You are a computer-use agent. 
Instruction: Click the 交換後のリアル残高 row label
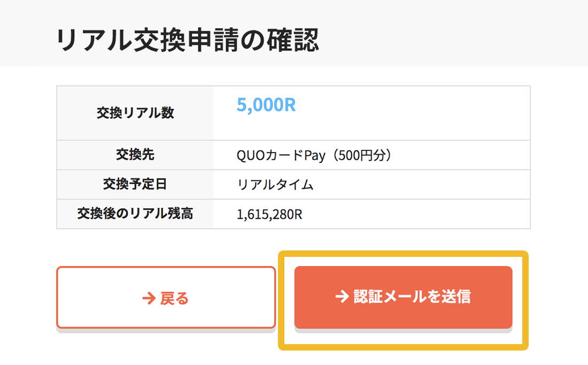pyautogui.click(x=135, y=214)
